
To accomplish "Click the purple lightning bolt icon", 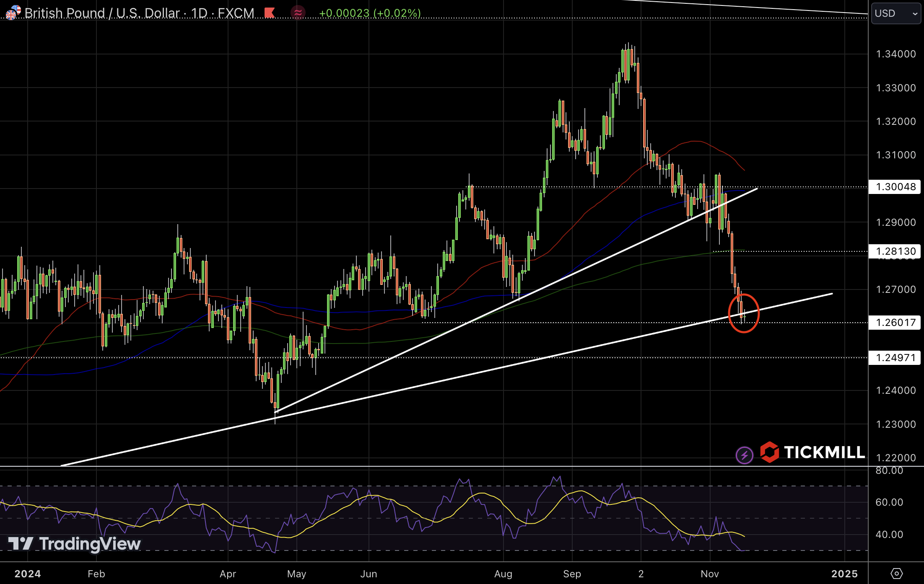I will click(x=744, y=455).
